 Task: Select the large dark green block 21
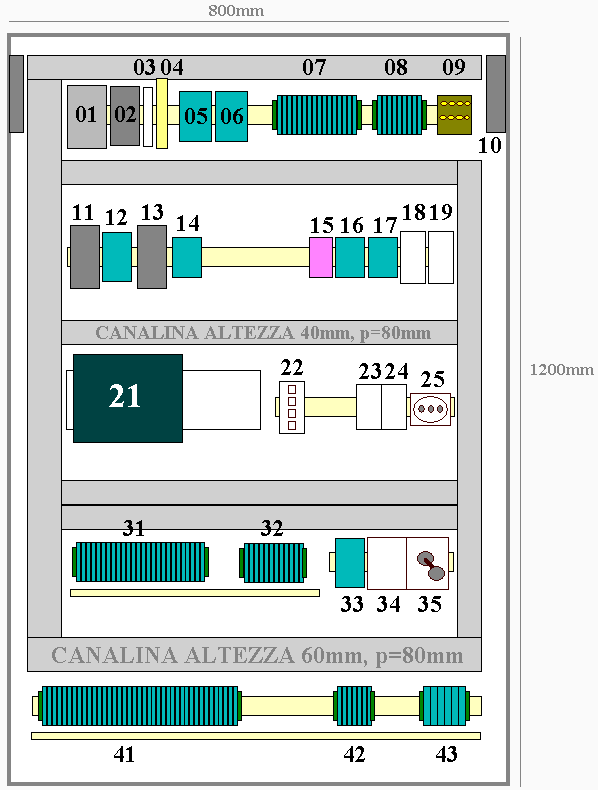pos(128,399)
